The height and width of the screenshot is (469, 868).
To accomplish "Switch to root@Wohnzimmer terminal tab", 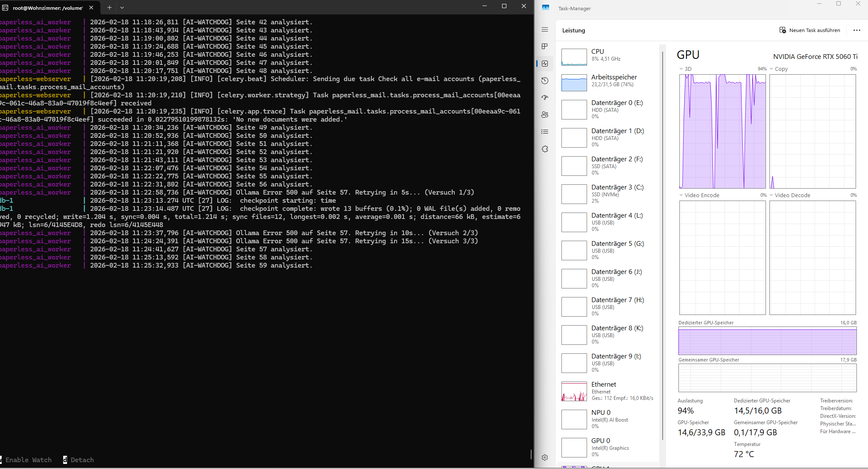I will click(47, 8).
